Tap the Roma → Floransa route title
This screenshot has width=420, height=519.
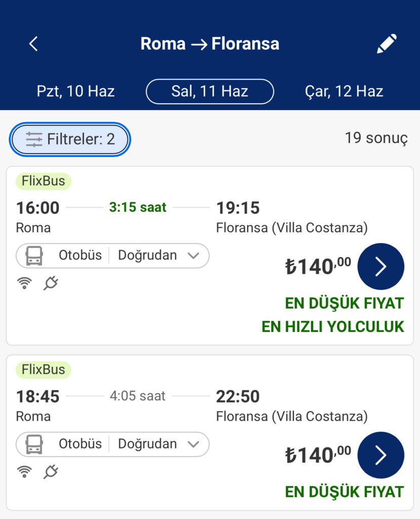tap(210, 44)
